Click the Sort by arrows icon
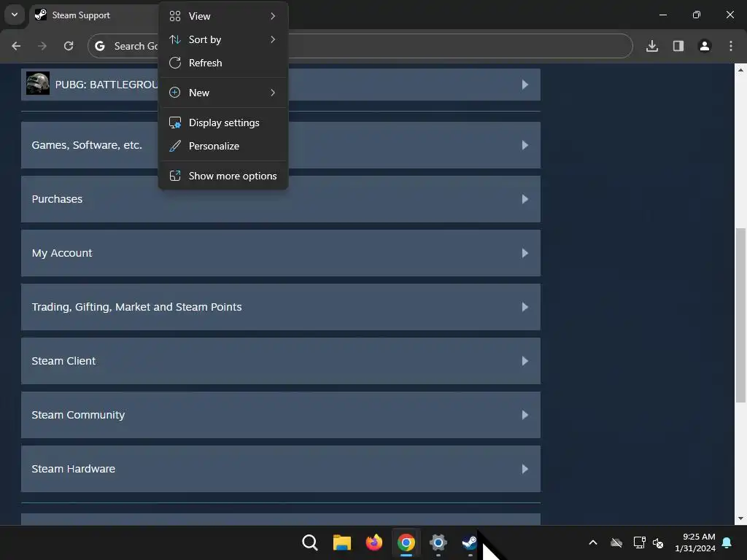Viewport: 747px width, 560px height. (x=175, y=39)
